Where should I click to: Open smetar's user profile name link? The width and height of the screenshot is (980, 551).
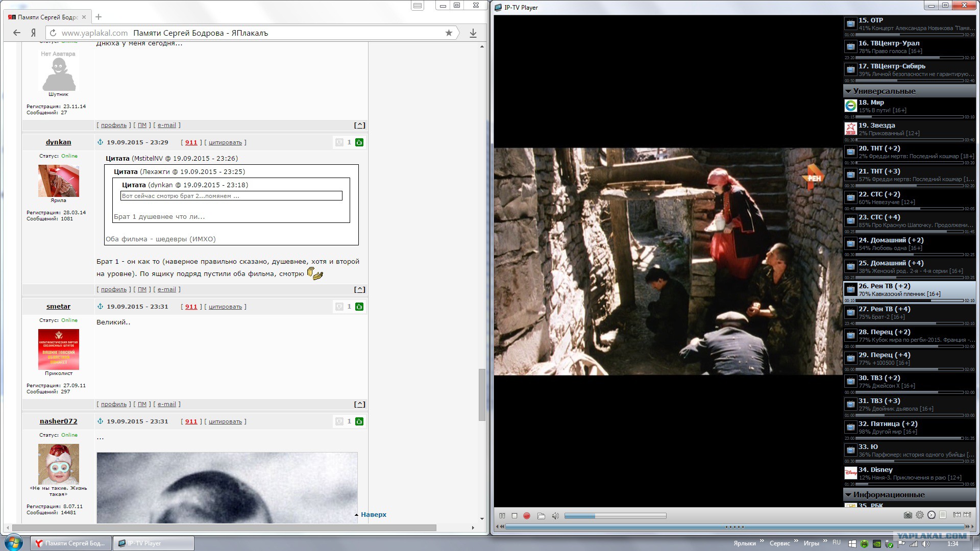pyautogui.click(x=58, y=307)
